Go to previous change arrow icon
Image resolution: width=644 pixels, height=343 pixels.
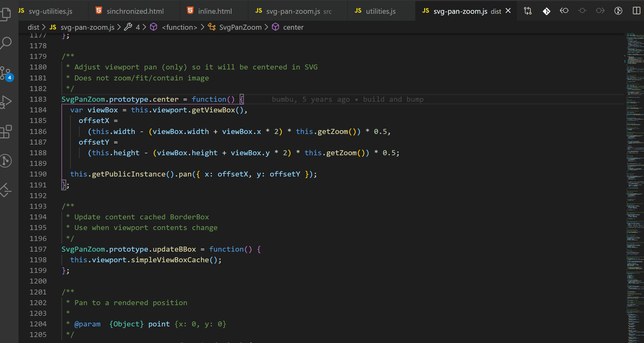564,11
